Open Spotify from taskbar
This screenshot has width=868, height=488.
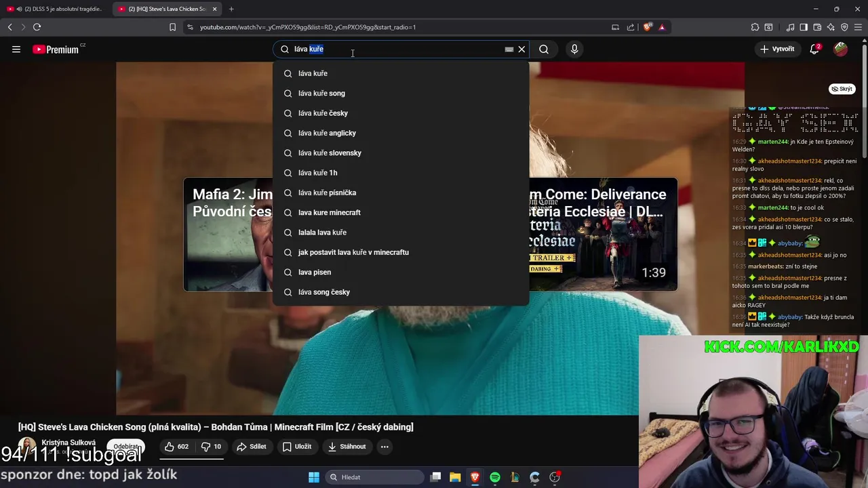(x=495, y=477)
